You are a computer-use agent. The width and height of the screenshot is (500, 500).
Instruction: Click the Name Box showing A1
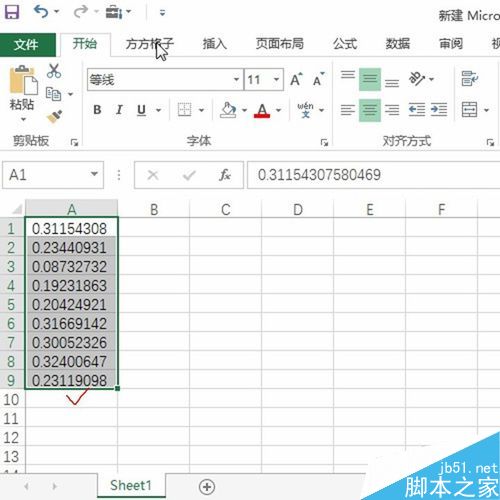coord(53,175)
